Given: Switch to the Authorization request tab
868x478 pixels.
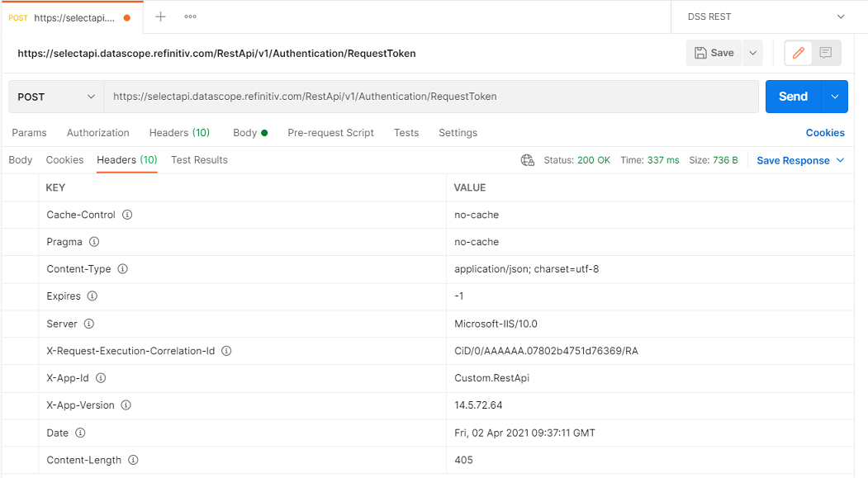Looking at the screenshot, I should 98,133.
